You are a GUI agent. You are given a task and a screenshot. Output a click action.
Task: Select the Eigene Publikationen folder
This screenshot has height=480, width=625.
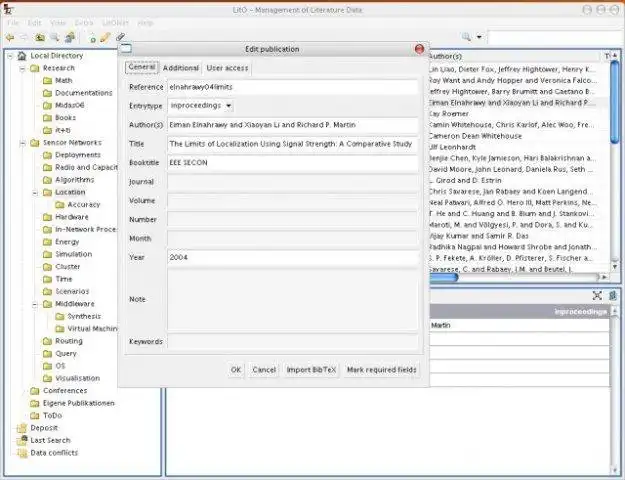click(x=79, y=403)
